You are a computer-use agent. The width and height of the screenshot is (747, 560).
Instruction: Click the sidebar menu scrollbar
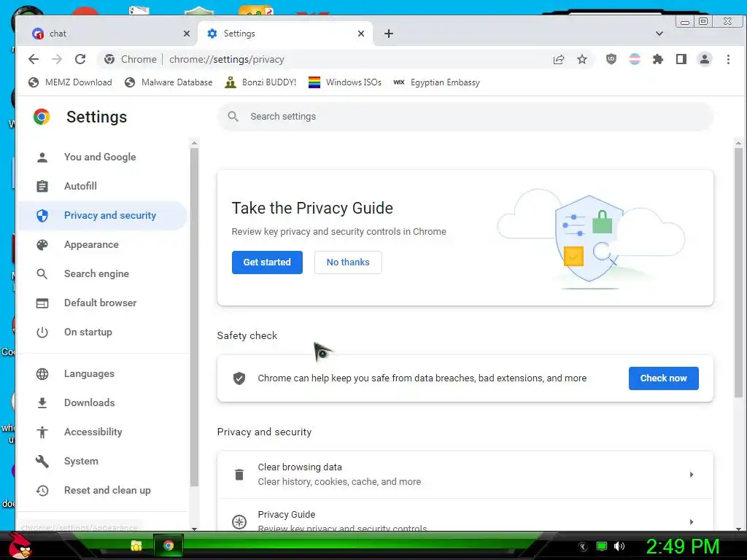194,317
